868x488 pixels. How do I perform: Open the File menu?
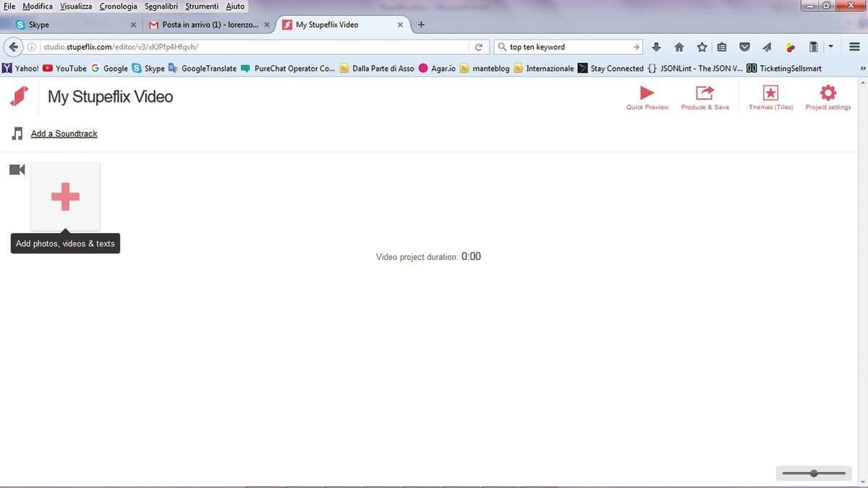coord(9,6)
